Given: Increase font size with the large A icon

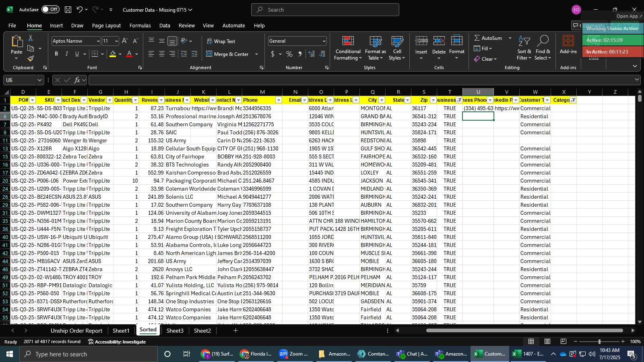Looking at the screenshot, I should (125, 41).
